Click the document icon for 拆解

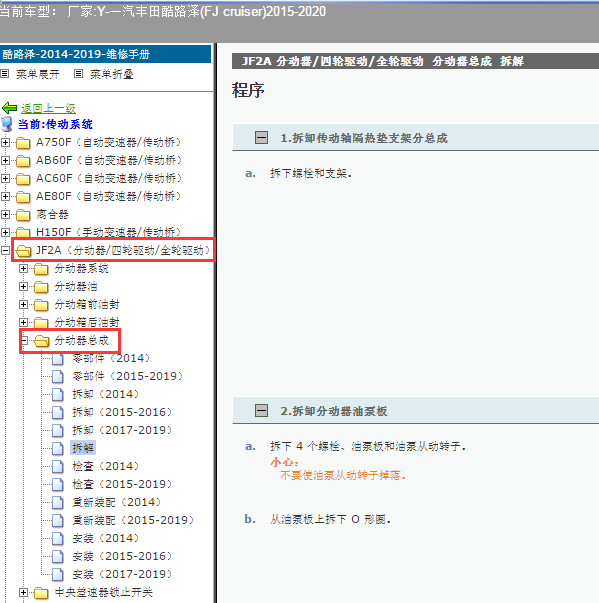[58, 448]
